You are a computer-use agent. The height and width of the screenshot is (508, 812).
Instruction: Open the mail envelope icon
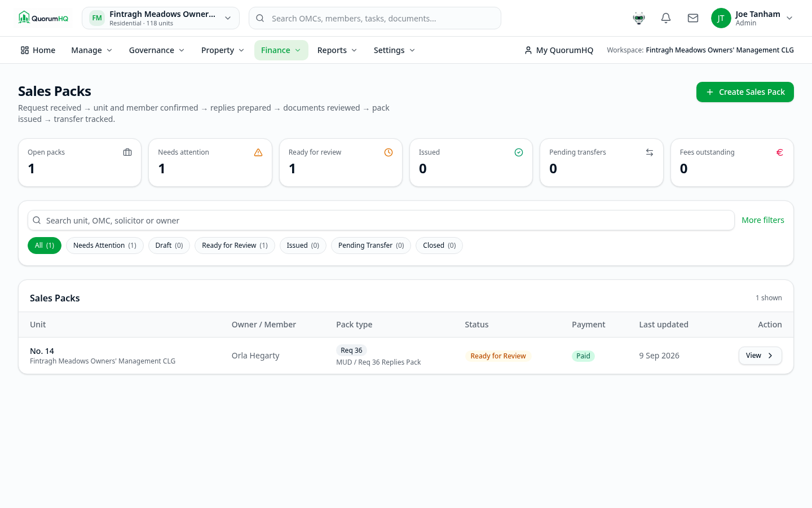693,18
